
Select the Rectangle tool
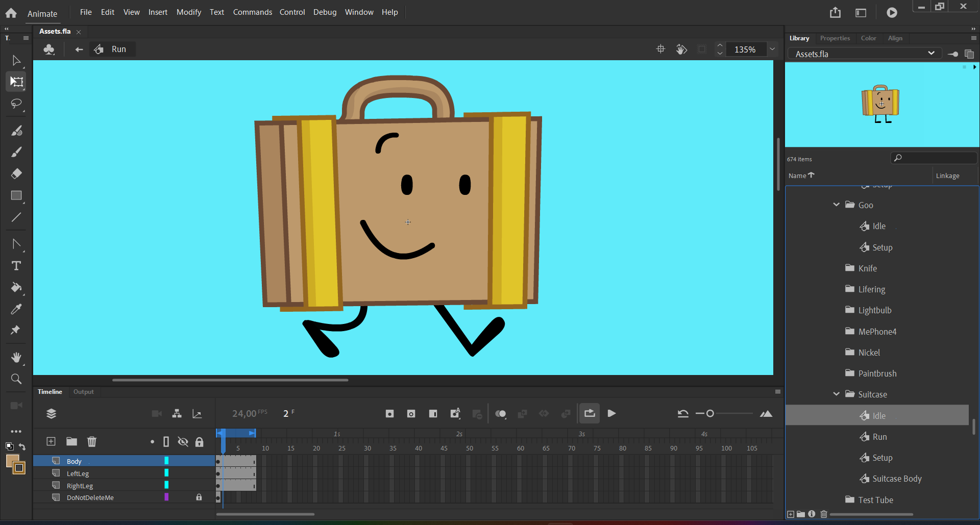coord(16,195)
